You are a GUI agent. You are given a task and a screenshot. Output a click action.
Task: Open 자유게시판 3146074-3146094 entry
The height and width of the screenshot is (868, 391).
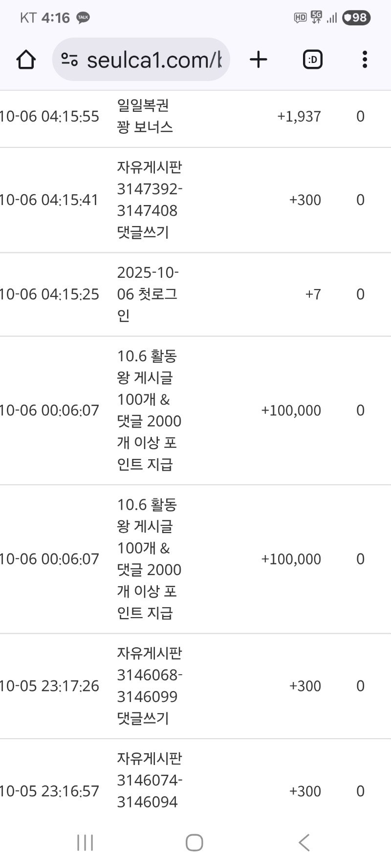click(x=149, y=780)
